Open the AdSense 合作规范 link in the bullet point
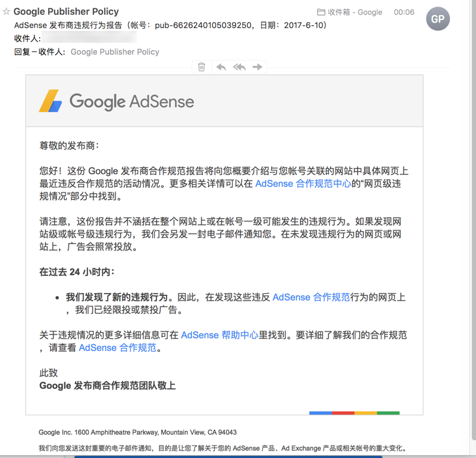Image resolution: width=476 pixels, height=458 pixels. tap(311, 297)
